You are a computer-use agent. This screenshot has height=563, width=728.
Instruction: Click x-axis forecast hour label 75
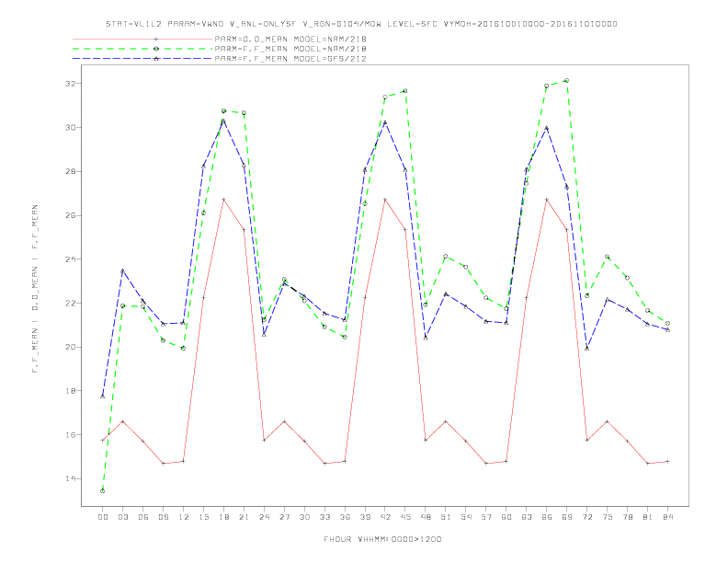pos(608,517)
